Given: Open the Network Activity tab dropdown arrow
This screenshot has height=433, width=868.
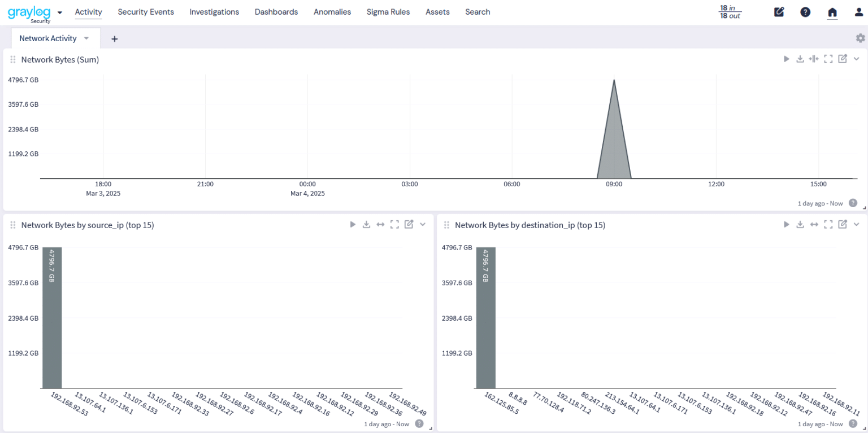Looking at the screenshot, I should (86, 38).
